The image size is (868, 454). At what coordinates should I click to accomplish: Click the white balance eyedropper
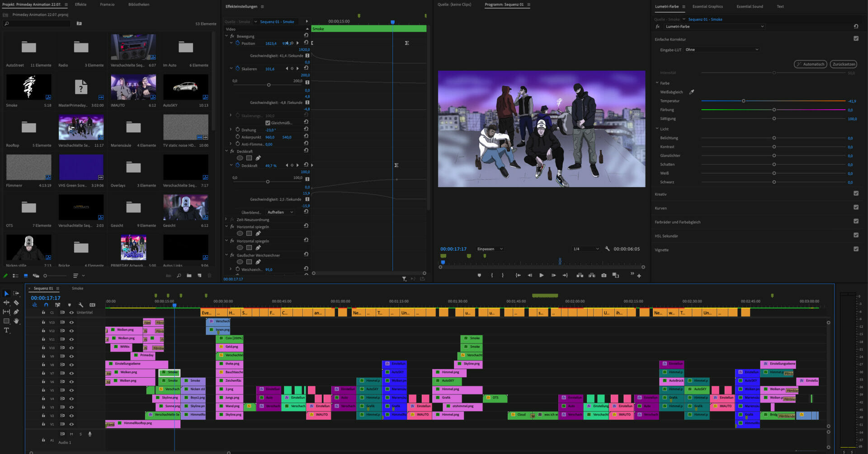click(691, 92)
